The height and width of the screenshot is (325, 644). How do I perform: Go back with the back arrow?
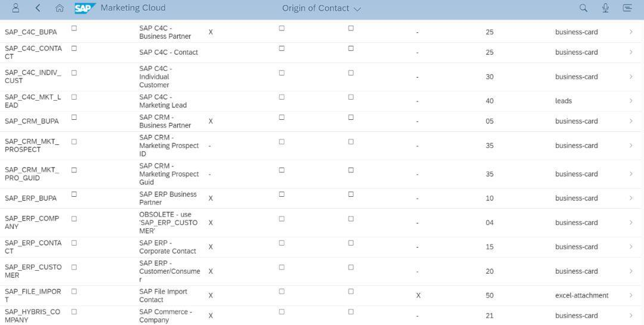pos(38,8)
